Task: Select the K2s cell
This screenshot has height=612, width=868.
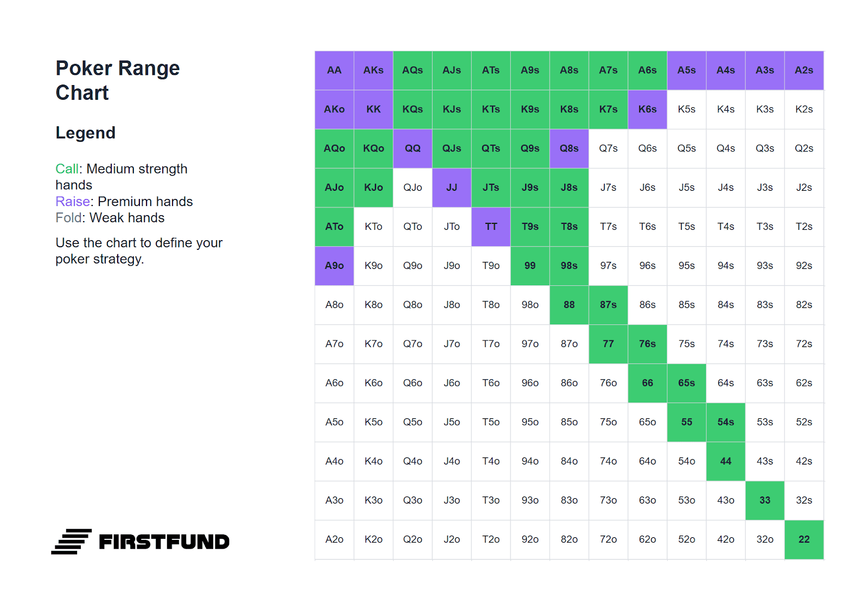Action: [x=804, y=109]
